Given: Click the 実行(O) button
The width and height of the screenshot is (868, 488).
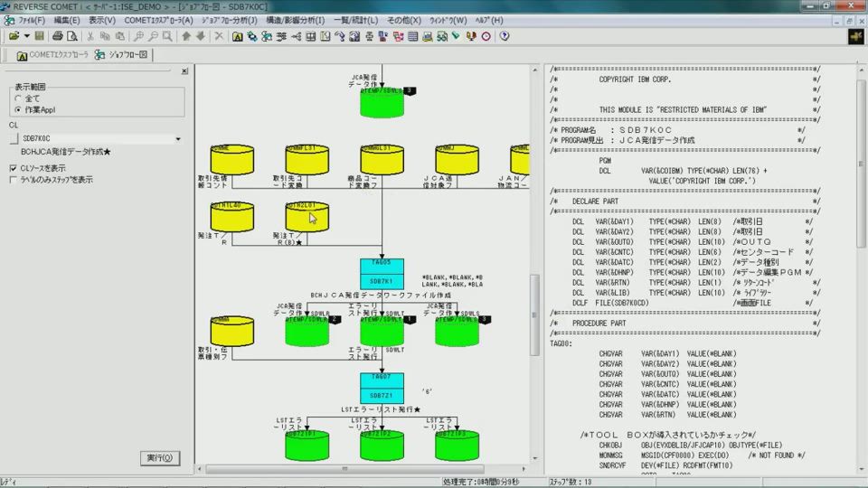Looking at the screenshot, I should pos(159,458).
